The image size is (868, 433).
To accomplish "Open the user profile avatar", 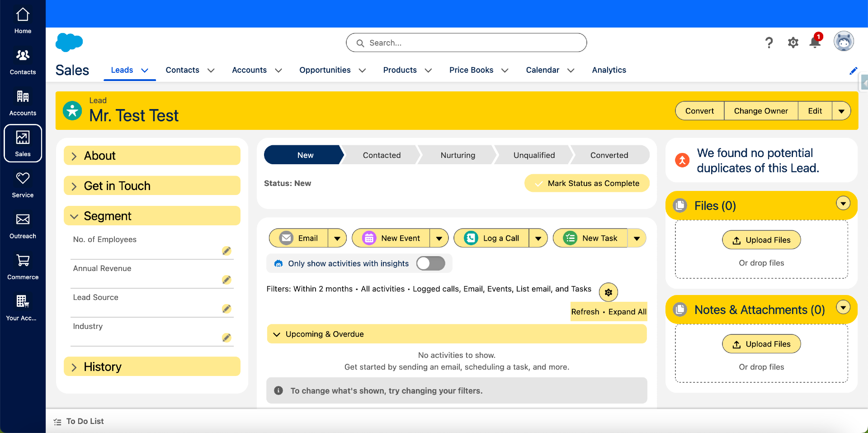I will 844,42.
